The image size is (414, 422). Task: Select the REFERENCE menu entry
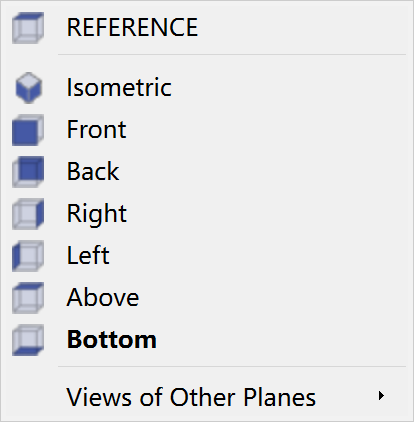[132, 27]
